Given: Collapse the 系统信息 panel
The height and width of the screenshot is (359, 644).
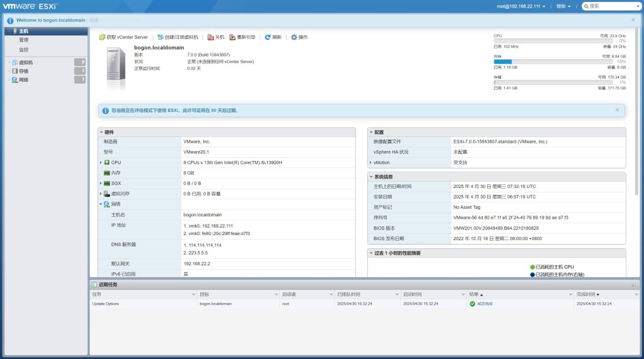Looking at the screenshot, I should 371,177.
